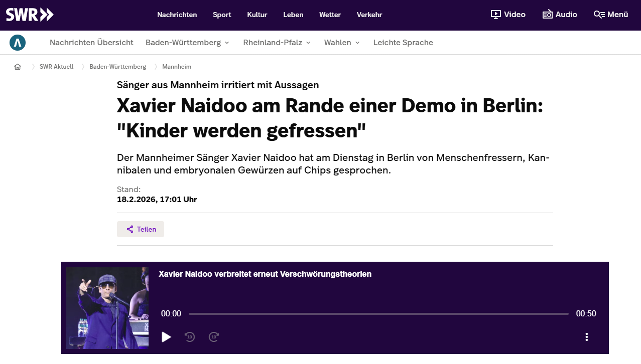641x364 pixels.
Task: Open the Audio section
Action: click(x=560, y=15)
